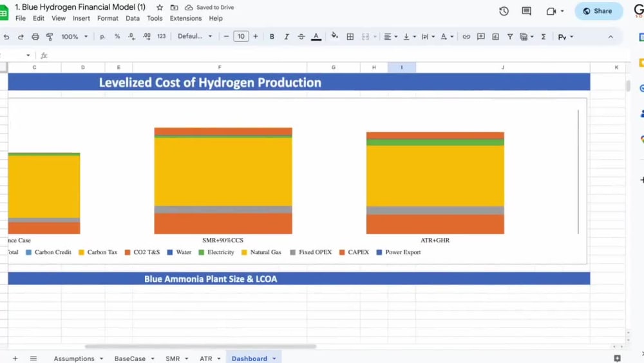Click the font size field
The height and width of the screenshot is (363, 644).
(x=241, y=36)
